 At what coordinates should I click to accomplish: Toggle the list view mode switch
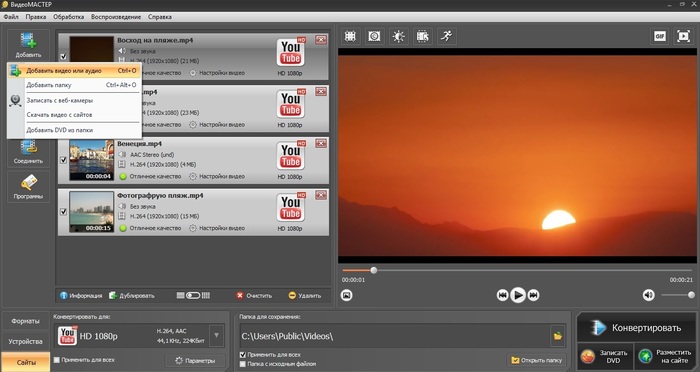[x=193, y=296]
